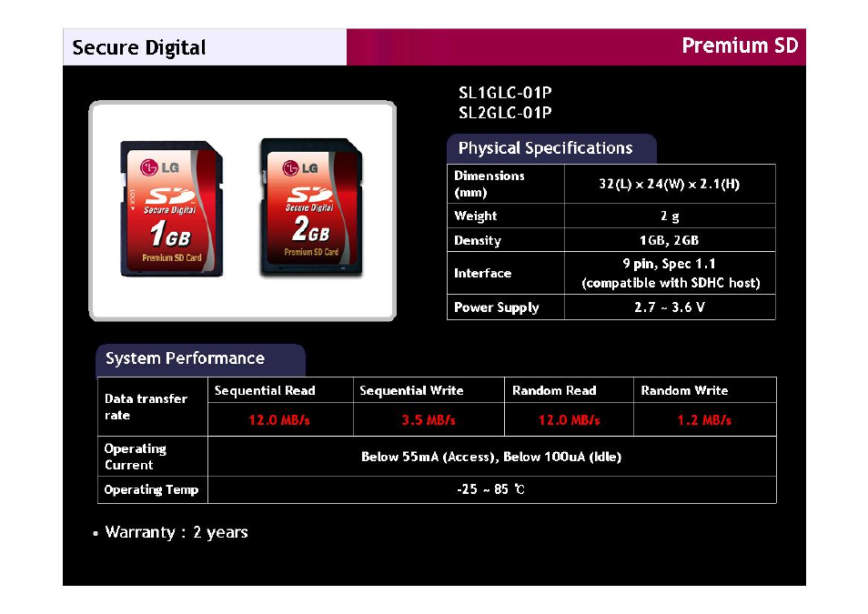Screen dimensions: 868x614
Task: Click the 2GB SD card image
Action: [312, 206]
